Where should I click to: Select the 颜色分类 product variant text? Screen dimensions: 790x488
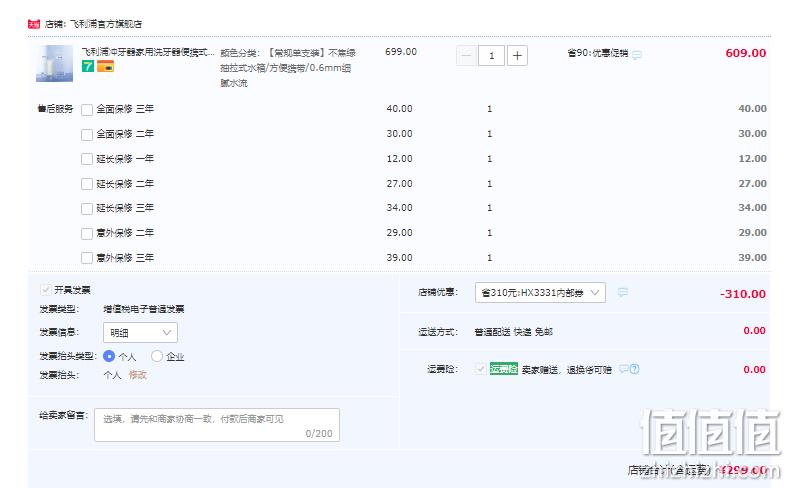coord(288,68)
